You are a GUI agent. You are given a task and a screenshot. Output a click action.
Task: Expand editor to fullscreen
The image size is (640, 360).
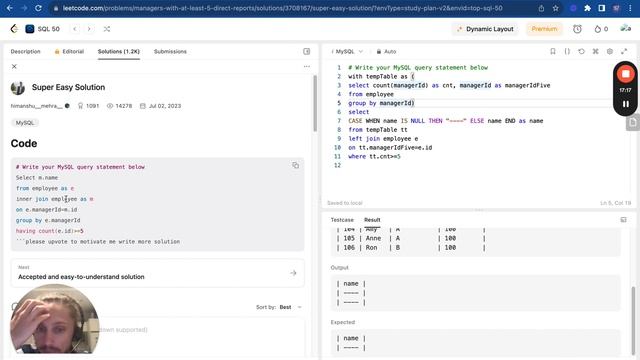point(624,51)
